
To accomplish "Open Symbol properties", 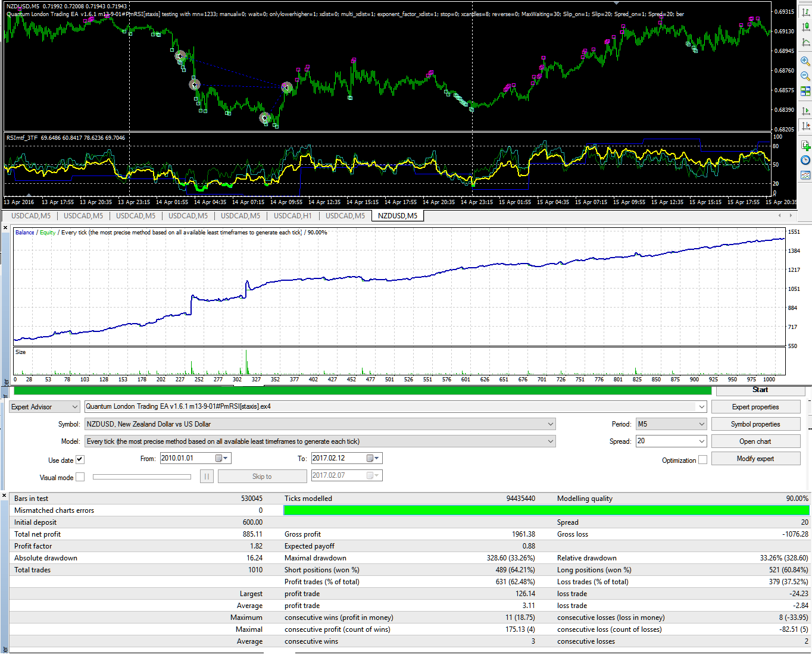I will (x=755, y=424).
